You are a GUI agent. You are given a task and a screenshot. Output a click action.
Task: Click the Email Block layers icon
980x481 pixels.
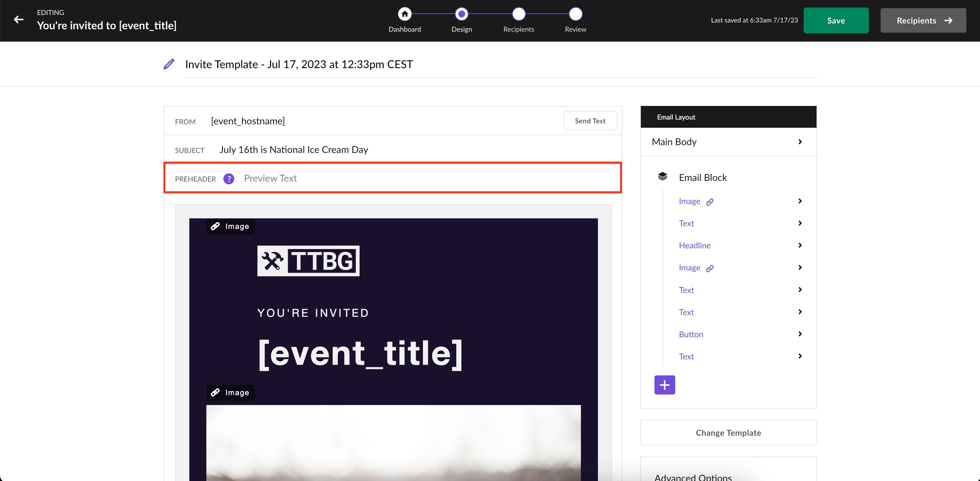click(x=662, y=176)
